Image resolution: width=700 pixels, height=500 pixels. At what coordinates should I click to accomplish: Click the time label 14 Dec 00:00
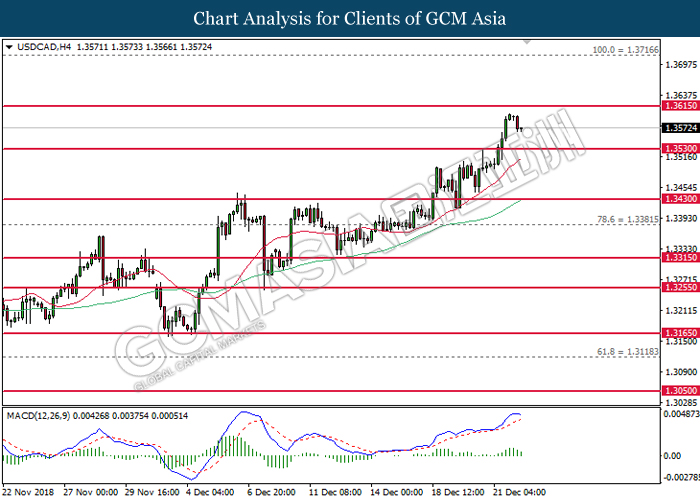396,492
